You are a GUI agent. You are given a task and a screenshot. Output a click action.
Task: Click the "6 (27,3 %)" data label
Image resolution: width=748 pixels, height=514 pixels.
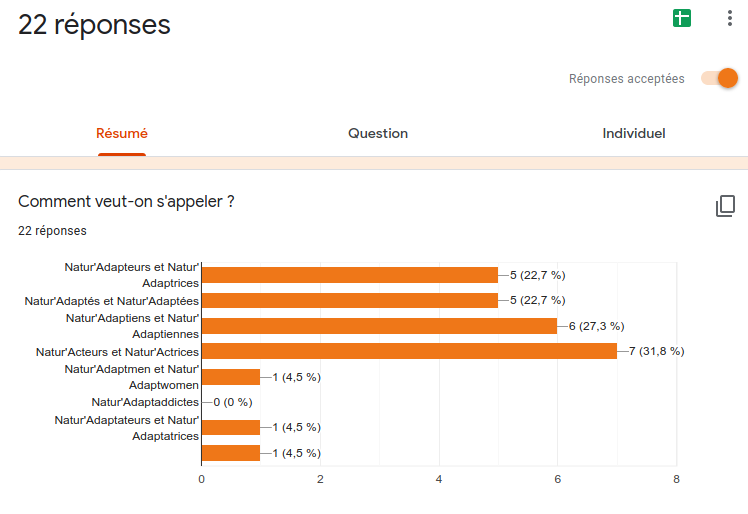coord(596,326)
